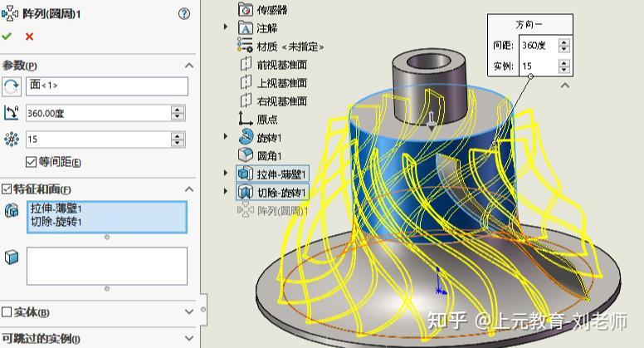Open help for circular pattern

click(184, 14)
